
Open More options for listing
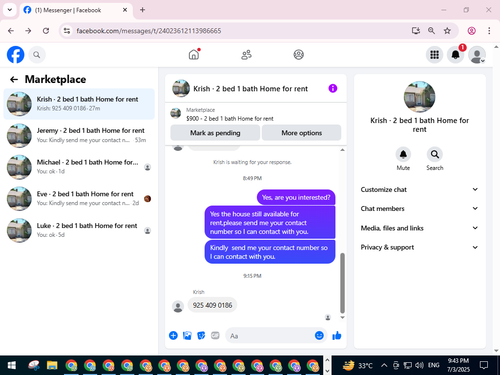(x=301, y=133)
